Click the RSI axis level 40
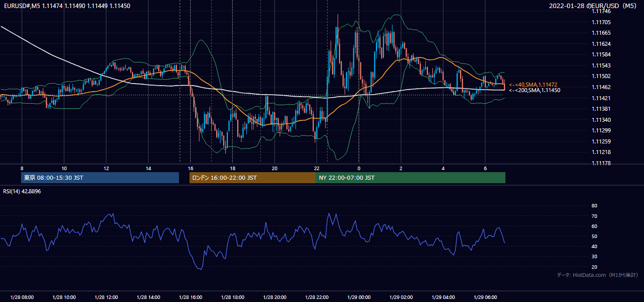The height and width of the screenshot is (302, 644). 594,246
